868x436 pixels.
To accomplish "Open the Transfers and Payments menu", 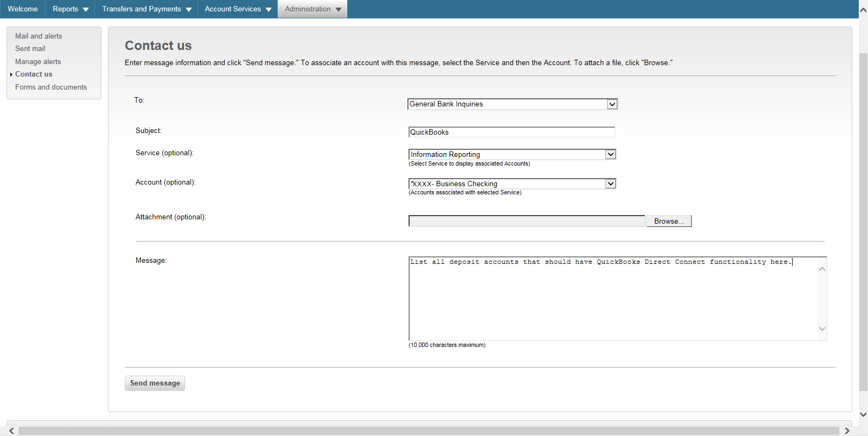I will tap(146, 9).
